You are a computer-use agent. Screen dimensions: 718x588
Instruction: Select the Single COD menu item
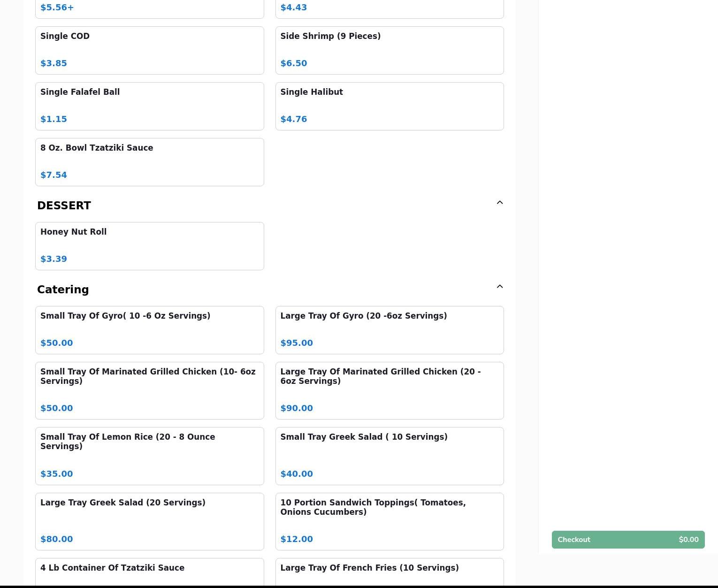click(x=149, y=50)
